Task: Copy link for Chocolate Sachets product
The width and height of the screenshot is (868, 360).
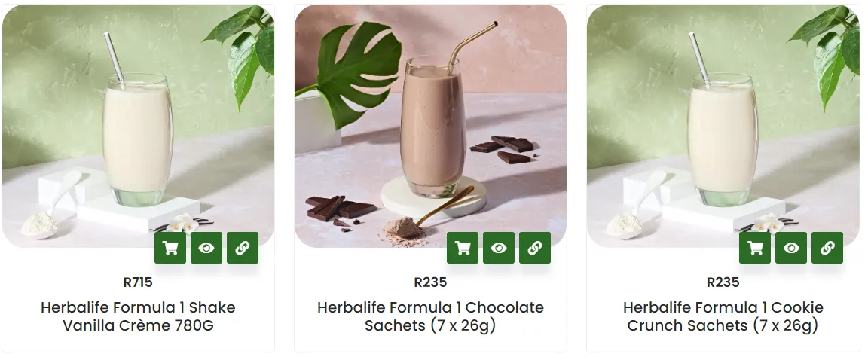Action: coord(535,248)
